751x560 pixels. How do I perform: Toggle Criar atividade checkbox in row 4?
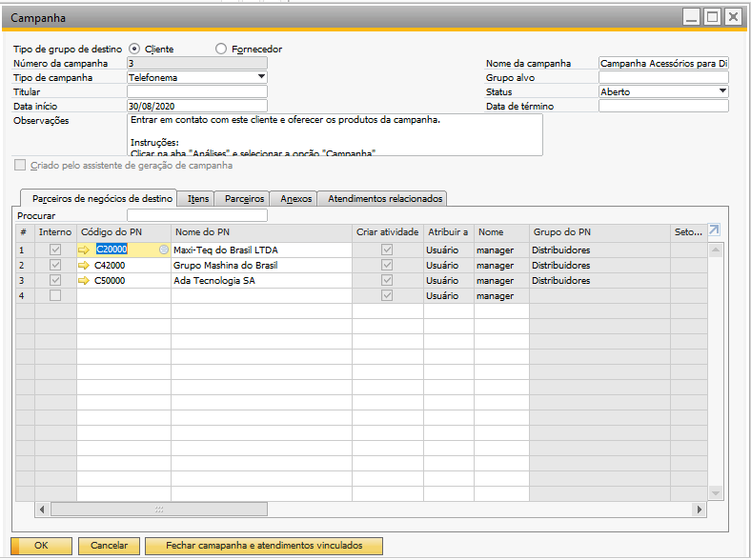pyautogui.click(x=387, y=296)
